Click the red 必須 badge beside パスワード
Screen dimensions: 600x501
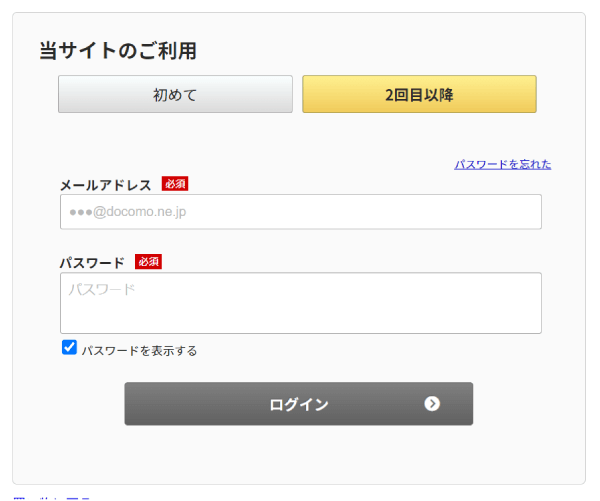148,262
